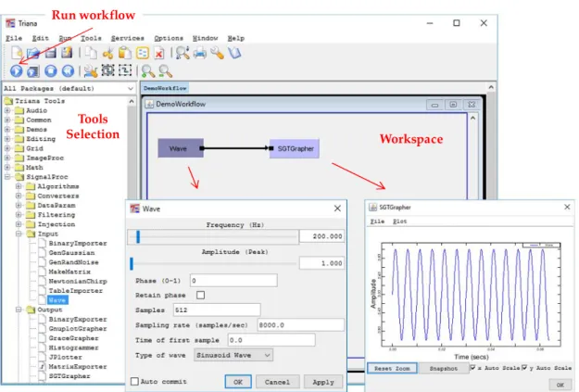This screenshot has width=579, height=392.
Task: Open the Type of wave dropdown
Action: pyautogui.click(x=233, y=355)
